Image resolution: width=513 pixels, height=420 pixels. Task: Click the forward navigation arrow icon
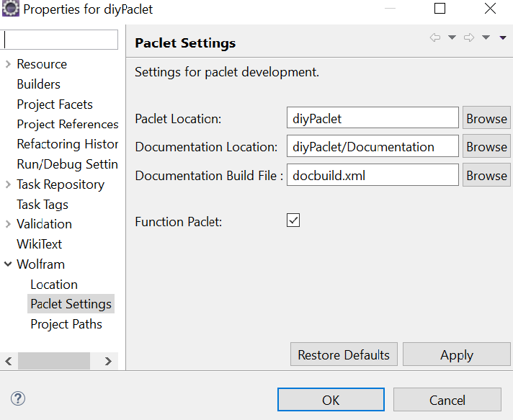[x=469, y=37]
